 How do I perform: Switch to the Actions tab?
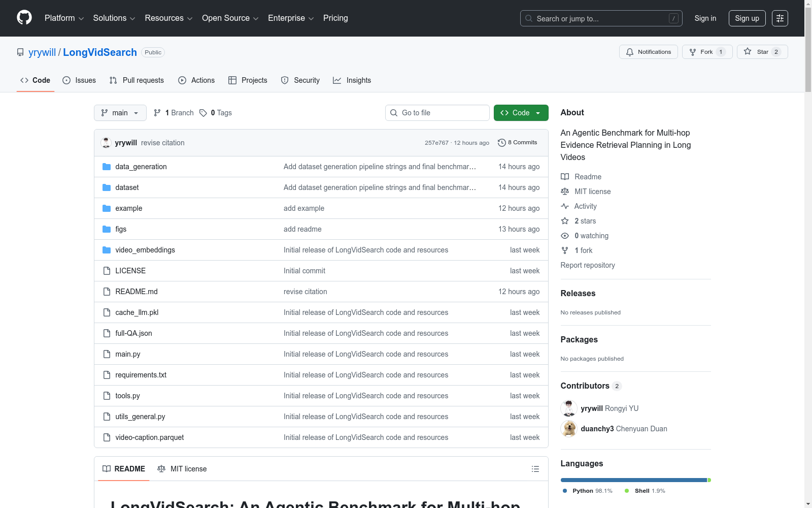coord(196,80)
